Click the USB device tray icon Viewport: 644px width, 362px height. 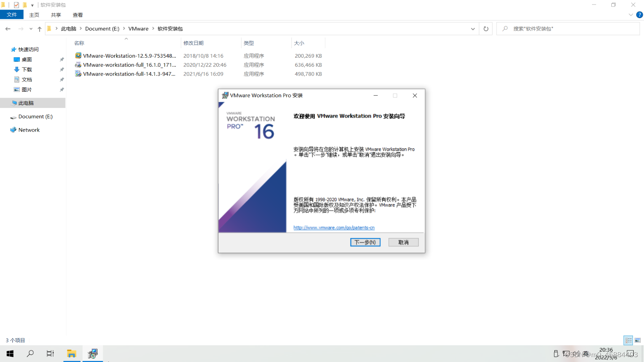point(556,354)
